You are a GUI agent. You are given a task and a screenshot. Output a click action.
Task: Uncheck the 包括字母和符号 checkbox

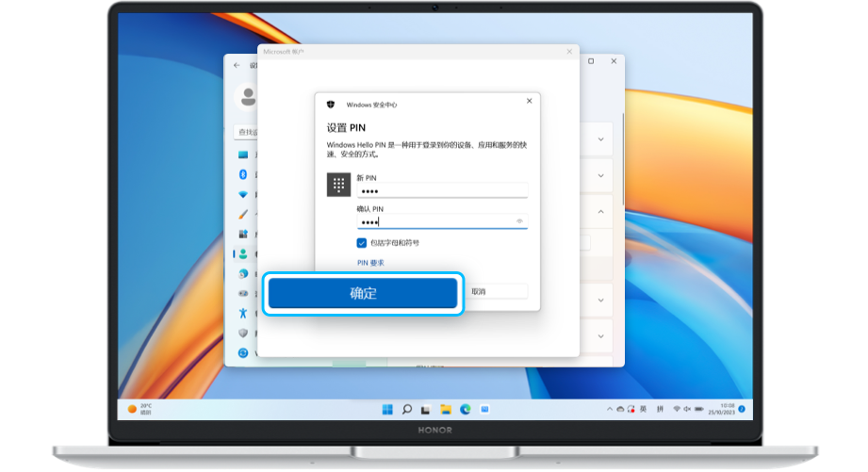point(362,243)
